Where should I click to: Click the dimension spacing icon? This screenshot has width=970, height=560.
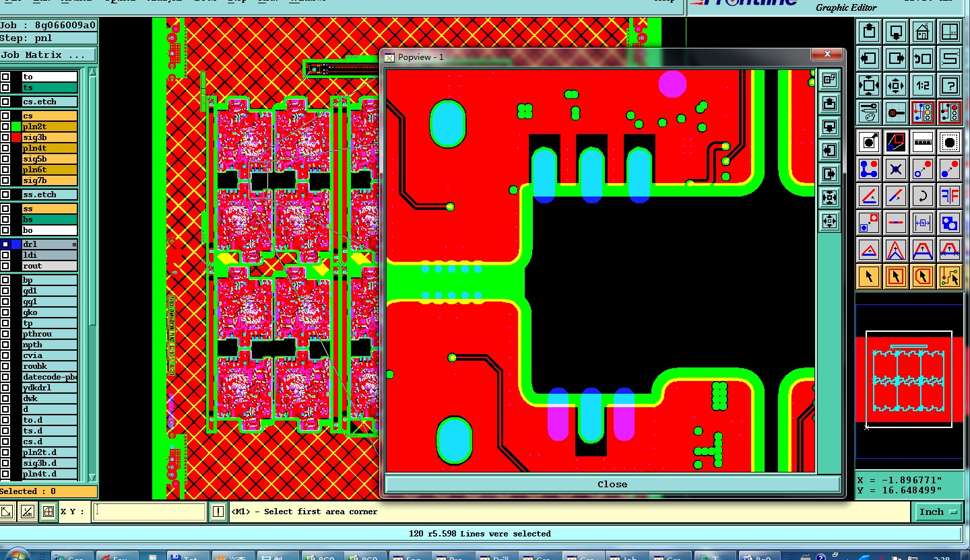coord(923,223)
